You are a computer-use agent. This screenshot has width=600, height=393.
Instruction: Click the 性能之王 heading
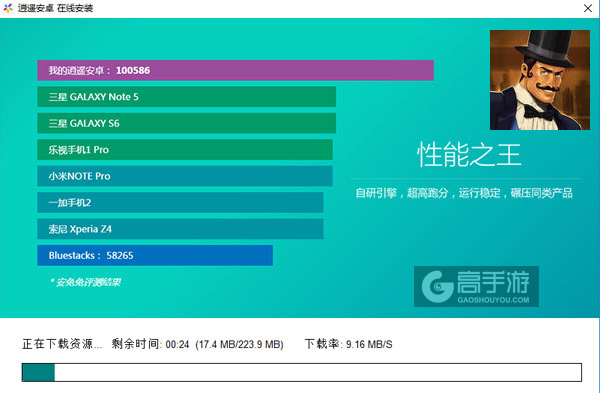coord(469,155)
